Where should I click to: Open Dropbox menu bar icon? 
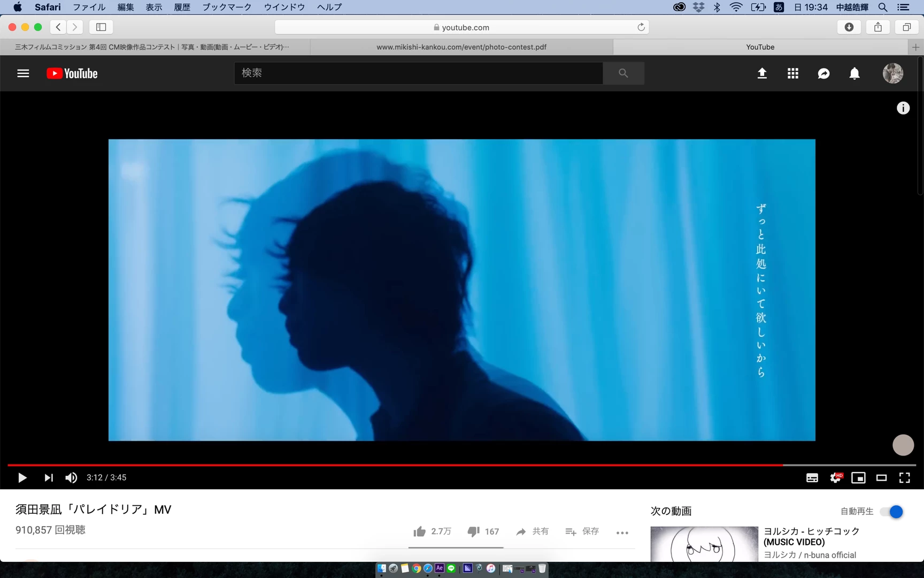coord(698,7)
